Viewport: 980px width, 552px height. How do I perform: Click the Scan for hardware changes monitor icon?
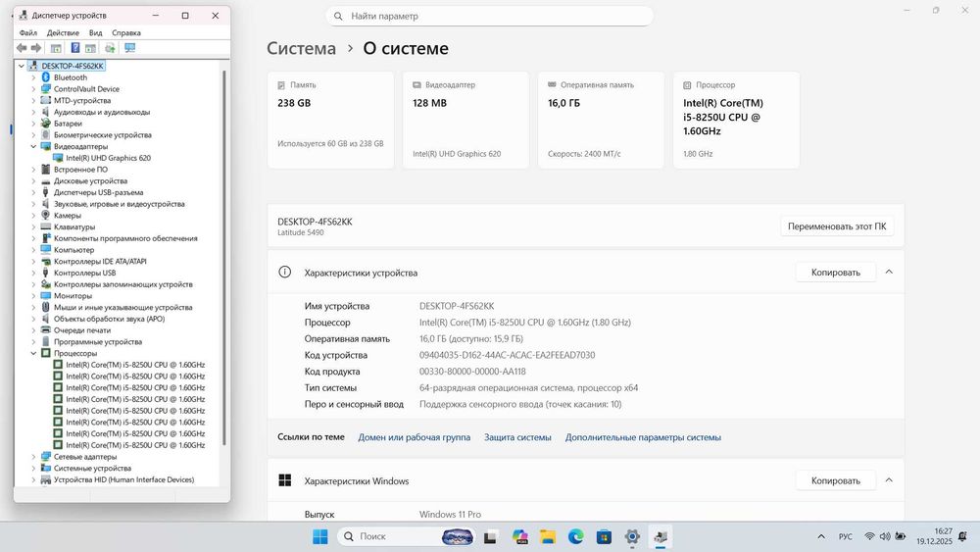click(130, 48)
